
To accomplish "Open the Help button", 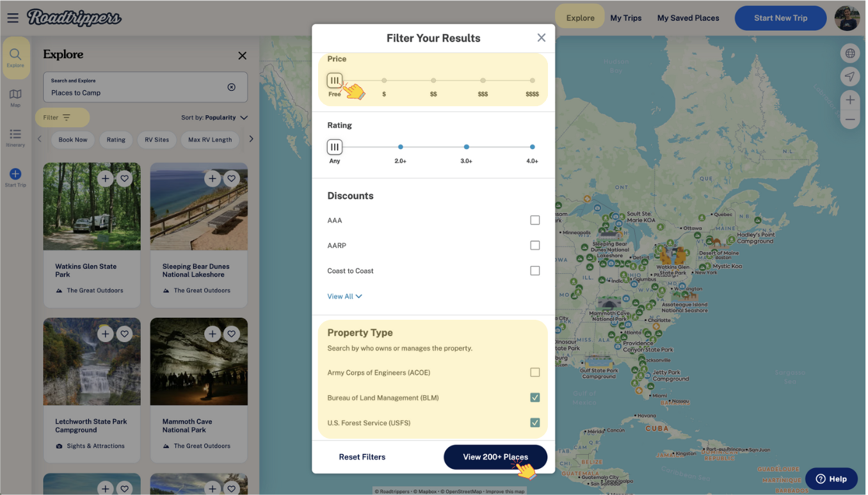I will pos(831,478).
